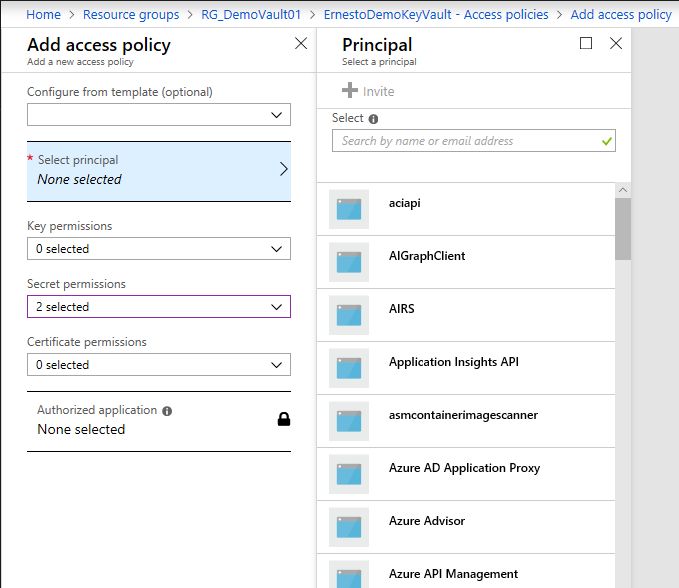Open the Resource groups breadcrumb
Viewport: 679px width, 588px height.
[x=131, y=14]
